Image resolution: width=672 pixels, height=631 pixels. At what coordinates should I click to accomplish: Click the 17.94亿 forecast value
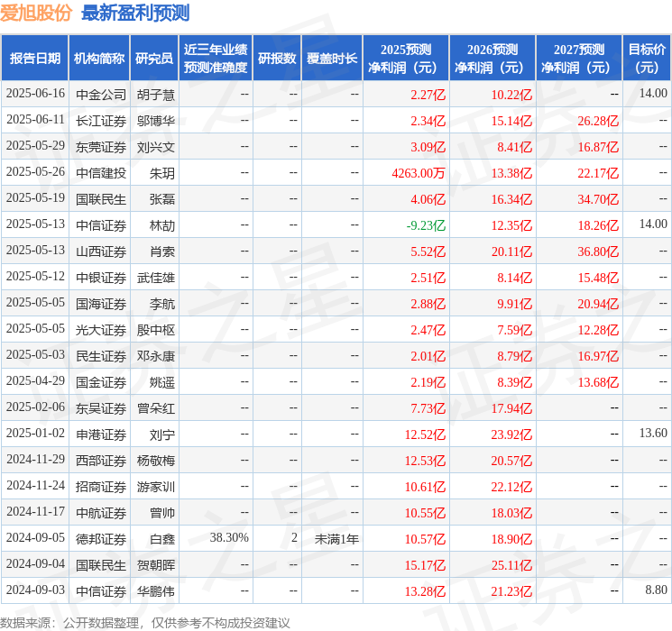pos(511,408)
